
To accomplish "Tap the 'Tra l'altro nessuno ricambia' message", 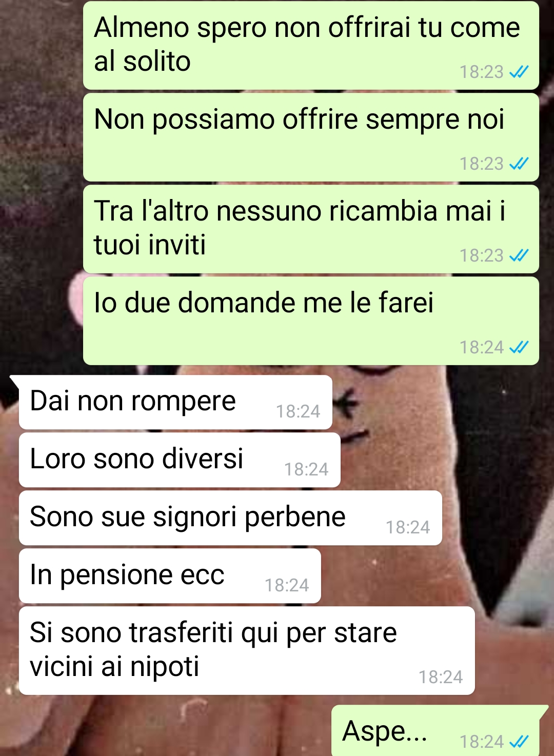I will click(x=311, y=229).
